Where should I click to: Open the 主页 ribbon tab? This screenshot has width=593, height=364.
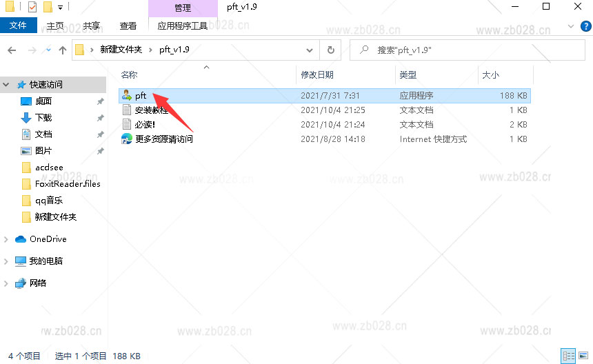coord(55,26)
